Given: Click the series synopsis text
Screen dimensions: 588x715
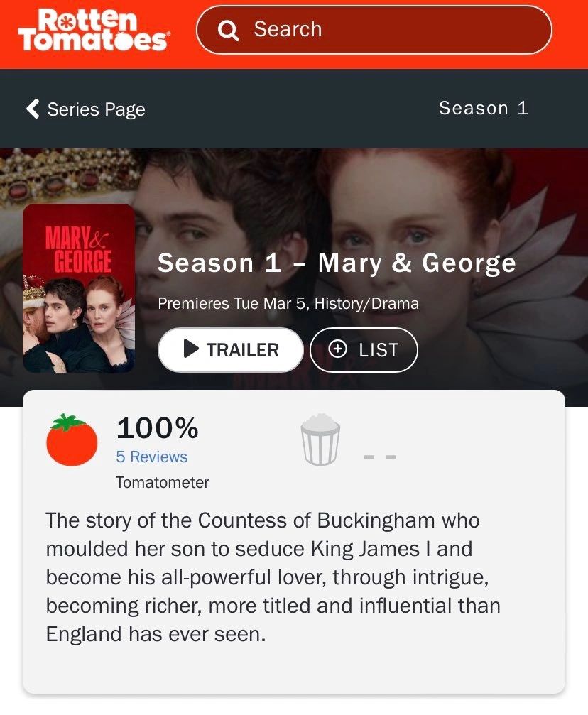Looking at the screenshot, I should pos(273,577).
